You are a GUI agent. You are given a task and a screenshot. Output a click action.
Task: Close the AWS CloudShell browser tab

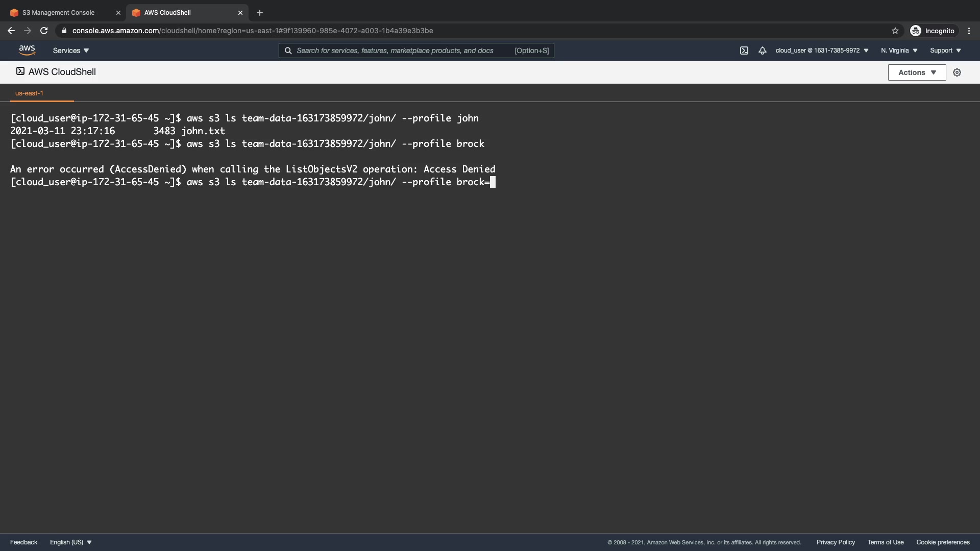(240, 13)
